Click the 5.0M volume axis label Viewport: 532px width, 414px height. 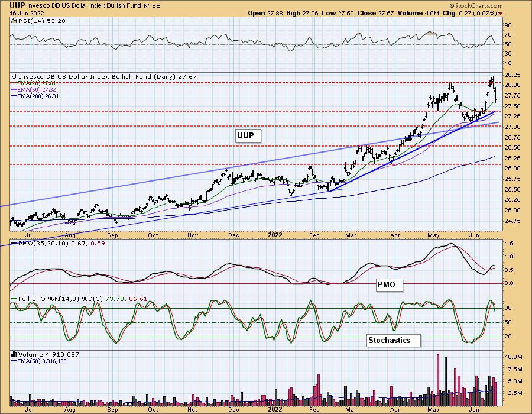click(x=514, y=381)
